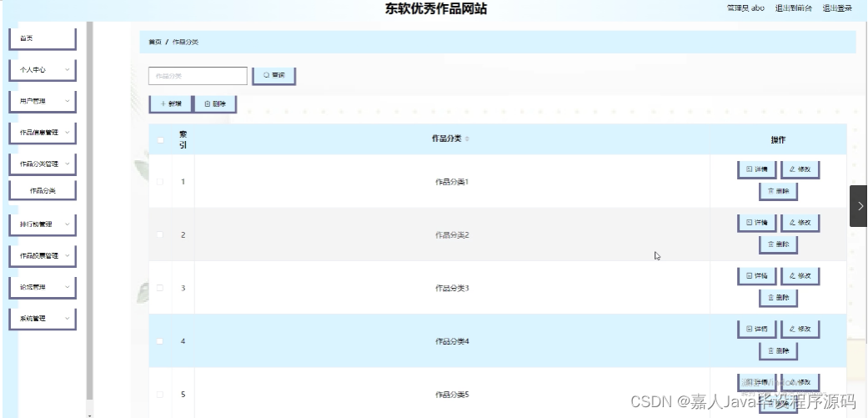Click the 新增 add button
The width and height of the screenshot is (868, 418).
pos(170,103)
